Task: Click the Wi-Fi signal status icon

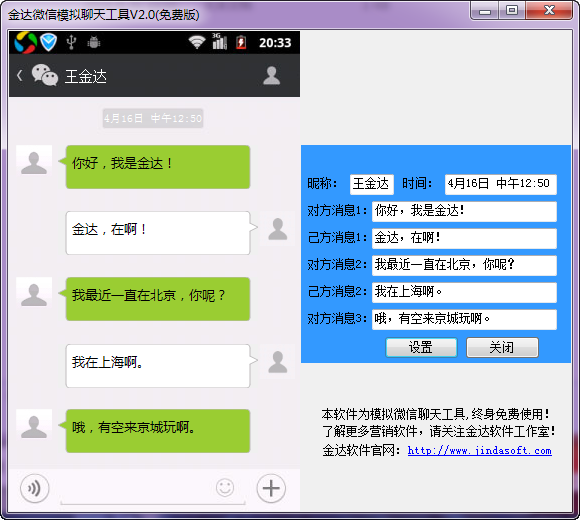Action: tap(197, 42)
